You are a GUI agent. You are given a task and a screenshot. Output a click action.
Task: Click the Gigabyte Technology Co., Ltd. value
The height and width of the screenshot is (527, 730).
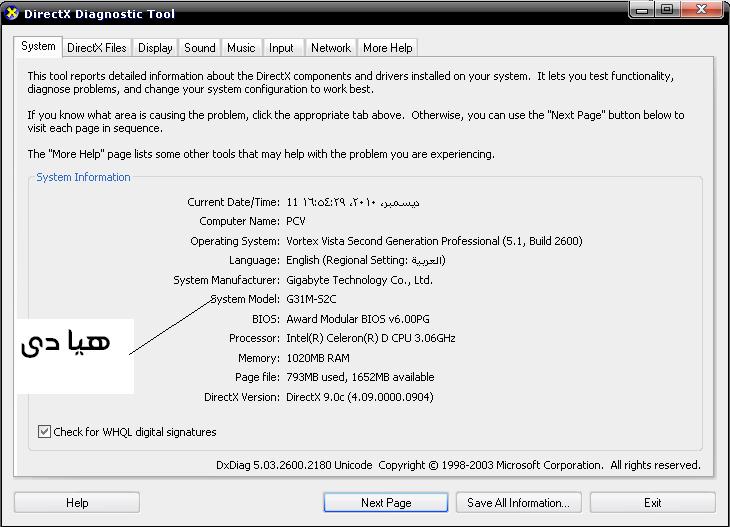359,280
